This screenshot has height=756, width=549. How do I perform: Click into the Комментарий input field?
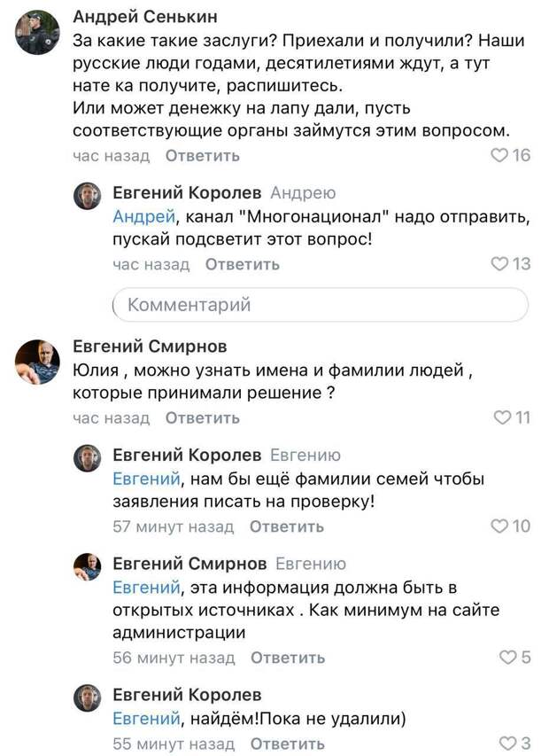pyautogui.click(x=322, y=305)
